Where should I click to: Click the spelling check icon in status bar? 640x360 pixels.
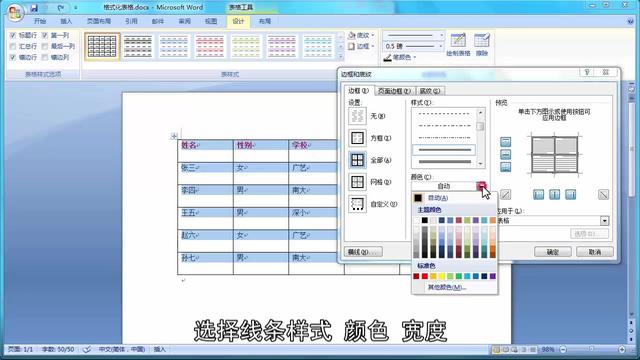coord(87,349)
